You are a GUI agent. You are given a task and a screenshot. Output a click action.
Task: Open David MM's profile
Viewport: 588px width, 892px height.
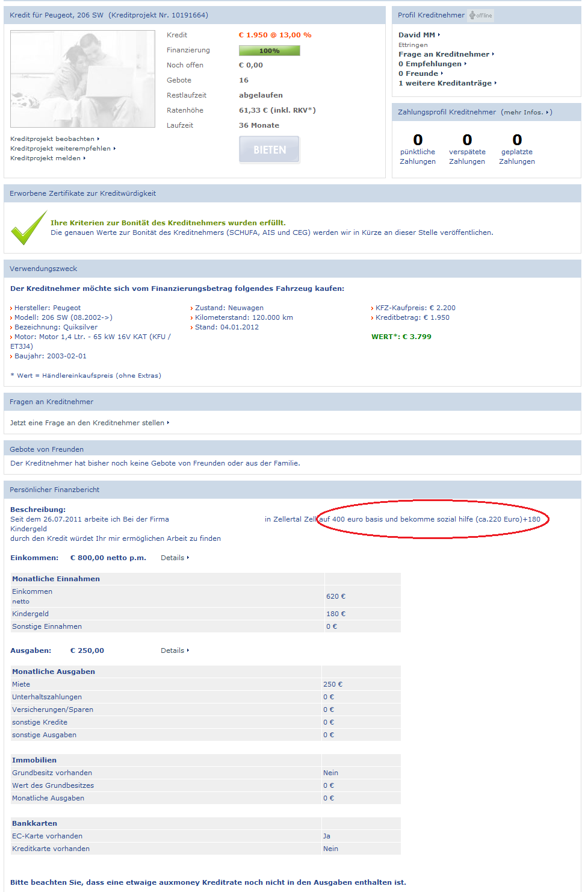click(419, 35)
